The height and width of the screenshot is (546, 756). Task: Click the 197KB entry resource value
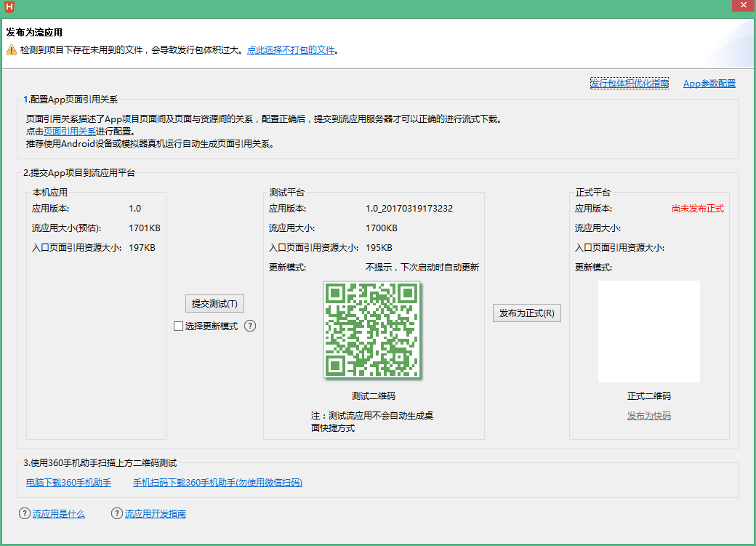click(x=142, y=248)
